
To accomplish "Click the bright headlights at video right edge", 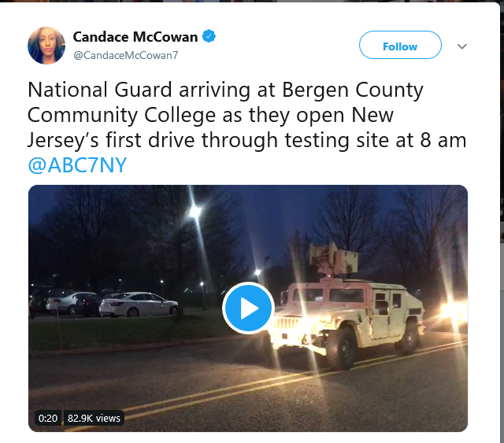I will pyautogui.click(x=454, y=312).
